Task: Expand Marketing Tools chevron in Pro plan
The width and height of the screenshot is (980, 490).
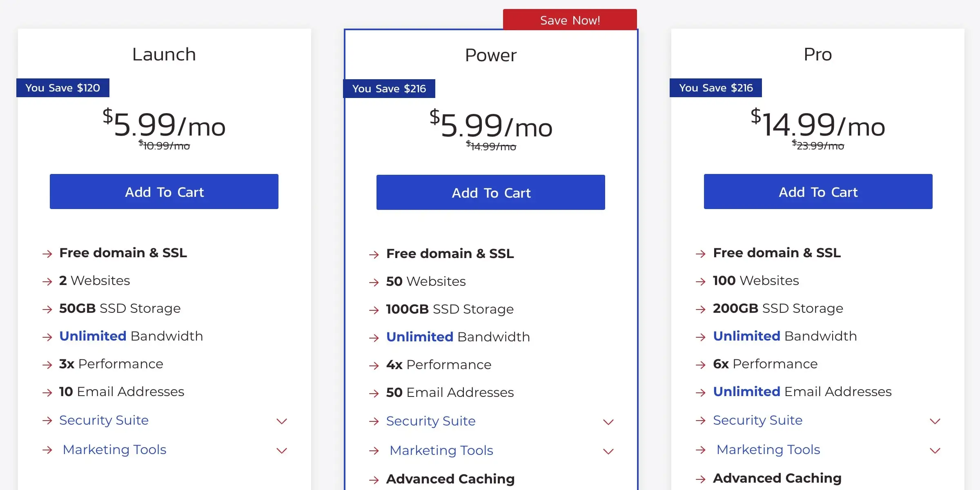Action: pos(935,450)
